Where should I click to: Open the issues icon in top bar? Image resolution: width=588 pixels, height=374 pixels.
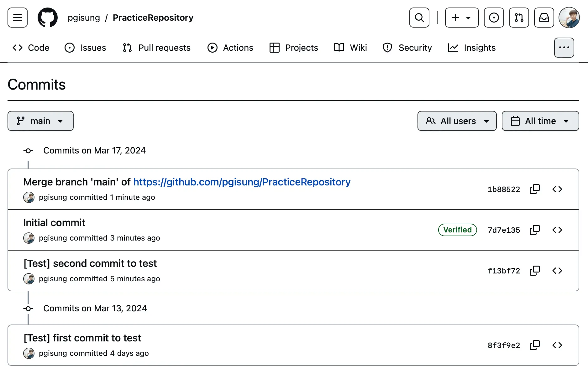494,18
